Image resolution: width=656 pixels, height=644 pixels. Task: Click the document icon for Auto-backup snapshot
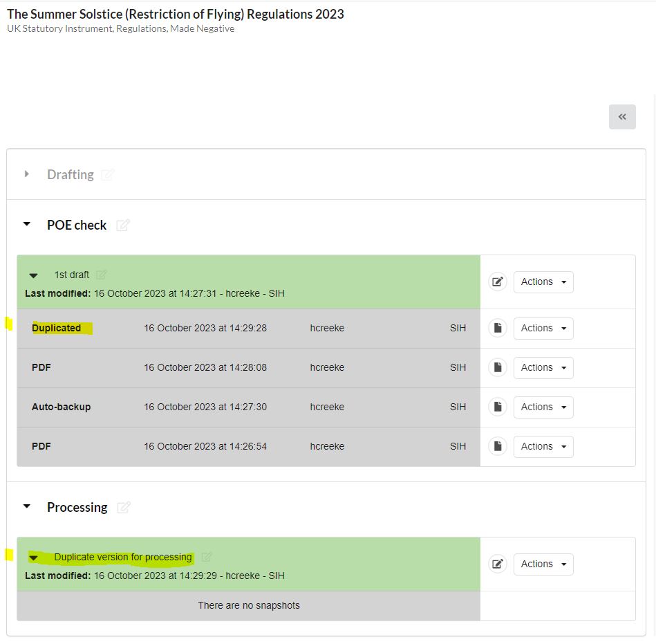(498, 407)
